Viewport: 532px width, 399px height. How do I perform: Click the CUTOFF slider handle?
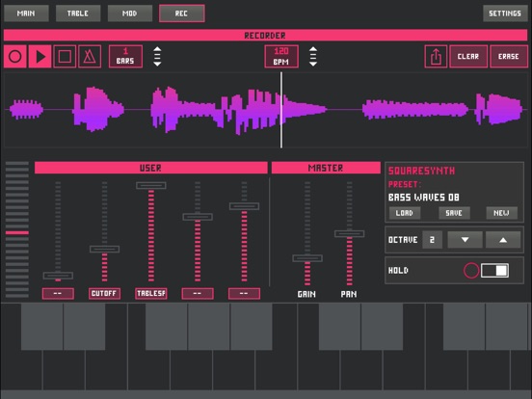104,249
